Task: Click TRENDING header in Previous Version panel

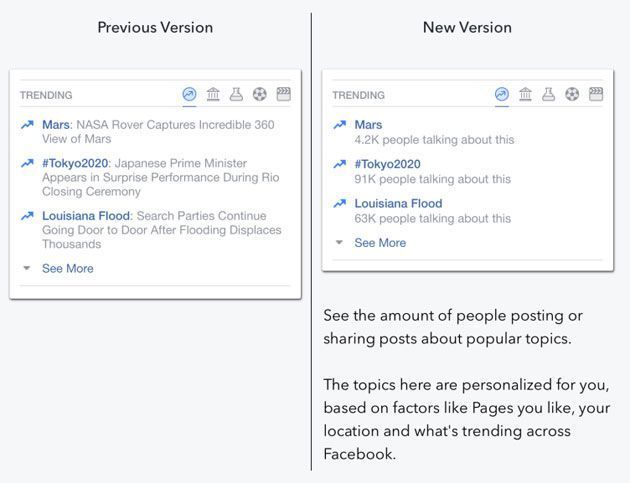Action: [46, 96]
